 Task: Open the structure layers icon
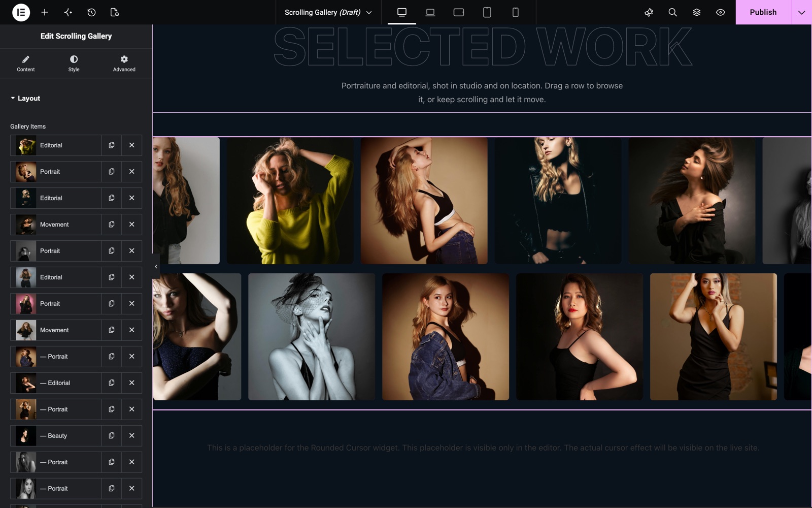pos(696,12)
